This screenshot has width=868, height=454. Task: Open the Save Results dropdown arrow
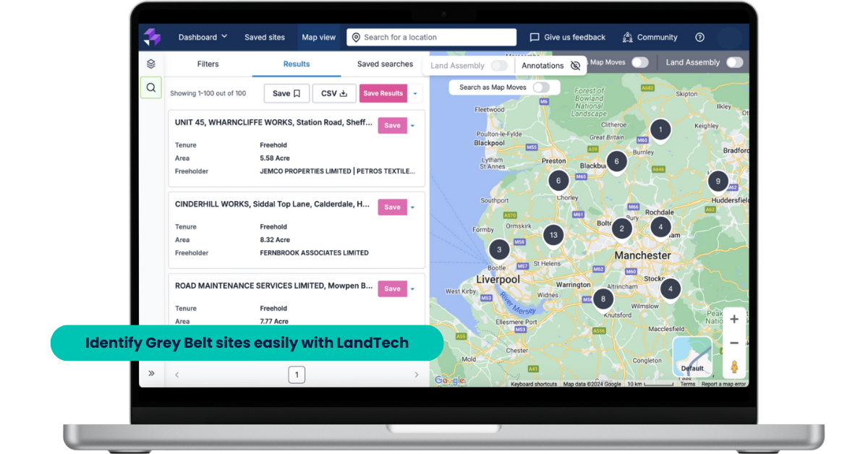click(x=414, y=93)
